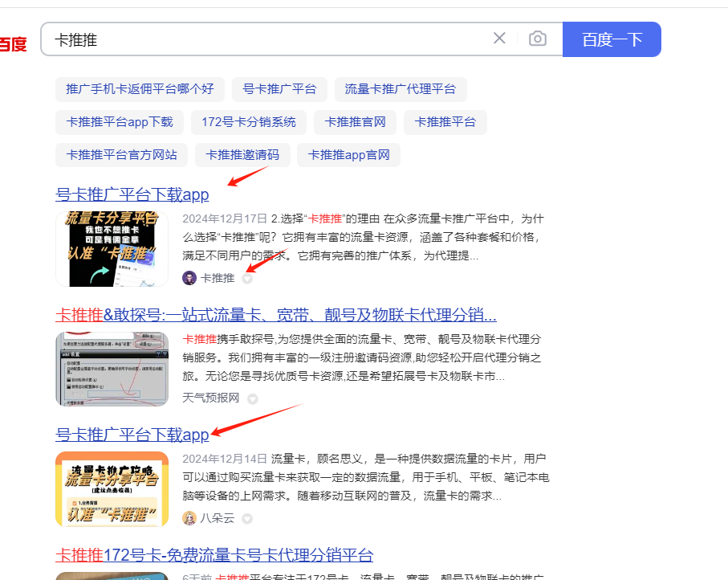Open 八朵云 source name link
The width and height of the screenshot is (728, 580).
[218, 518]
